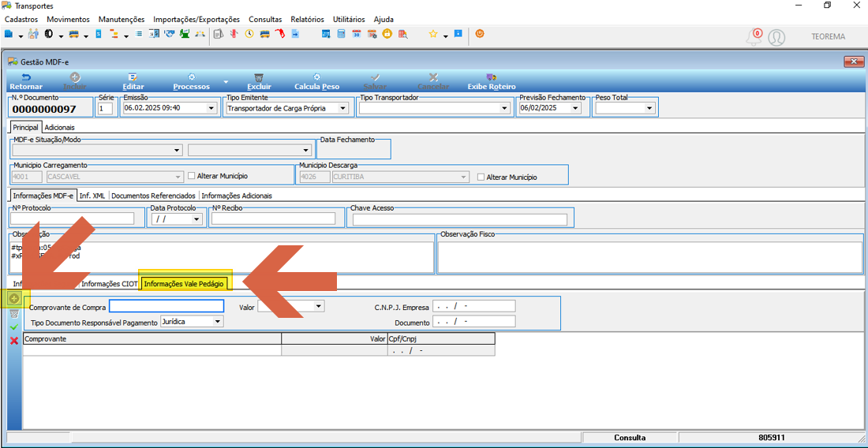868x448 pixels.
Task: Click the green chart icon in the toolbar
Action: (185, 34)
